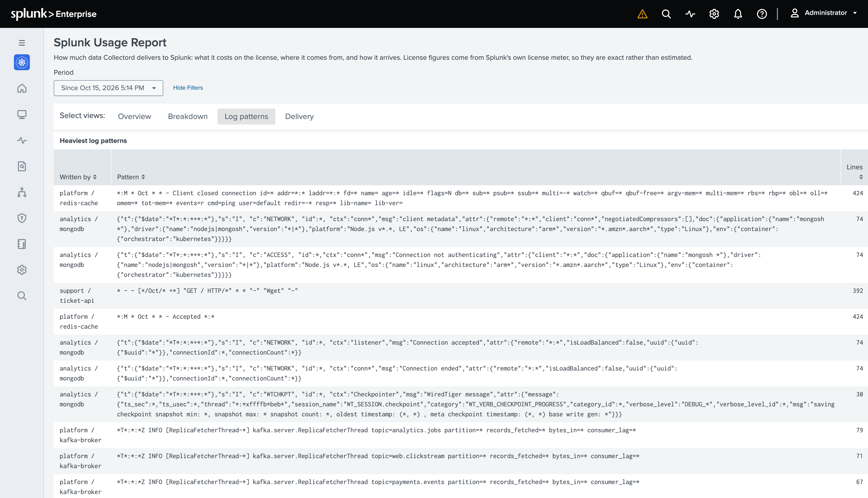Click the Hide Filters link

[188, 88]
